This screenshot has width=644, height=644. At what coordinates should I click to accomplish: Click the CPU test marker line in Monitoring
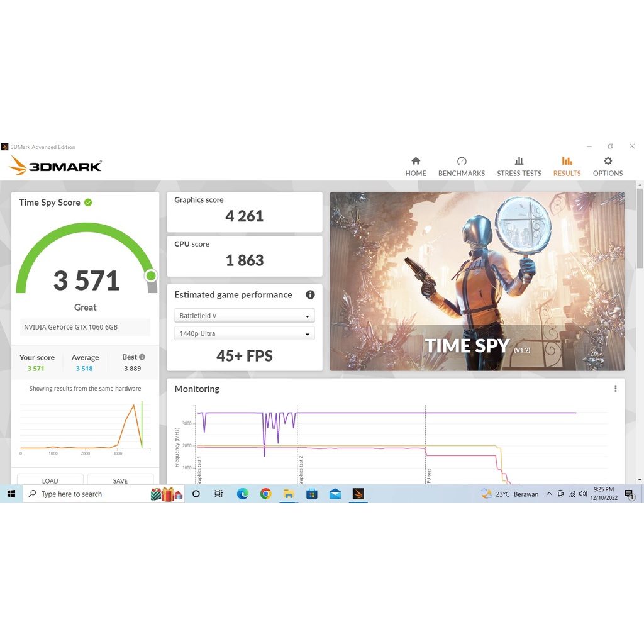point(425,445)
